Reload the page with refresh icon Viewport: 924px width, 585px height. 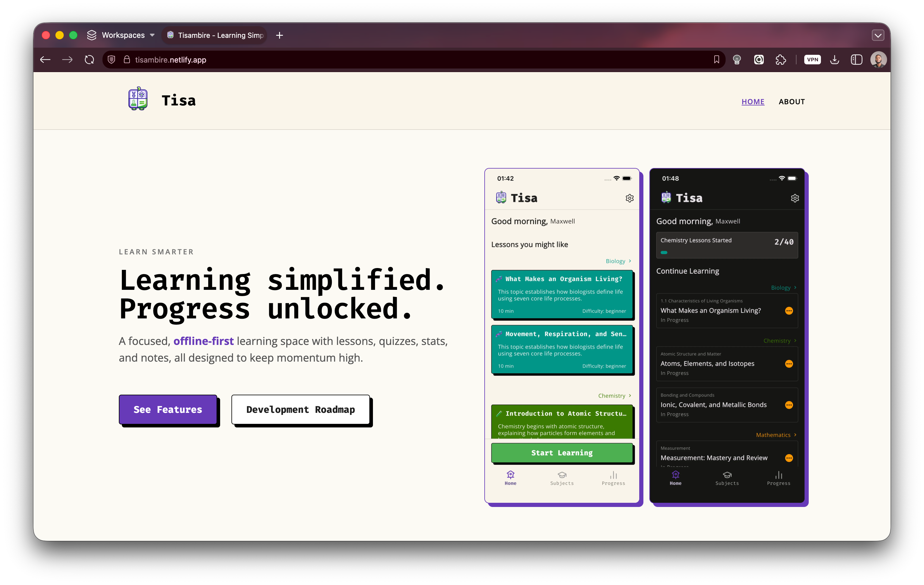pyautogui.click(x=89, y=60)
